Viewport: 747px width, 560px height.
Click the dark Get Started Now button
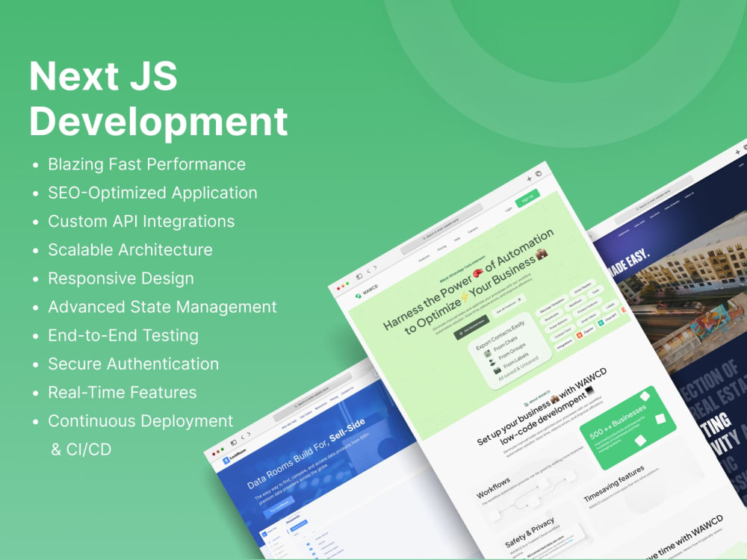(471, 328)
